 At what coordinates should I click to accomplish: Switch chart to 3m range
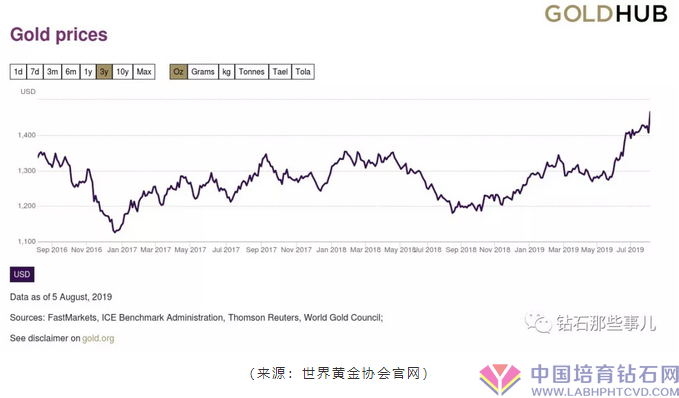coord(52,71)
